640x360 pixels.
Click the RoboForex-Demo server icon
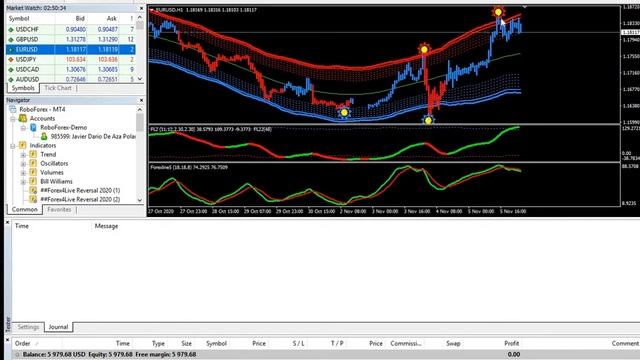(x=33, y=127)
